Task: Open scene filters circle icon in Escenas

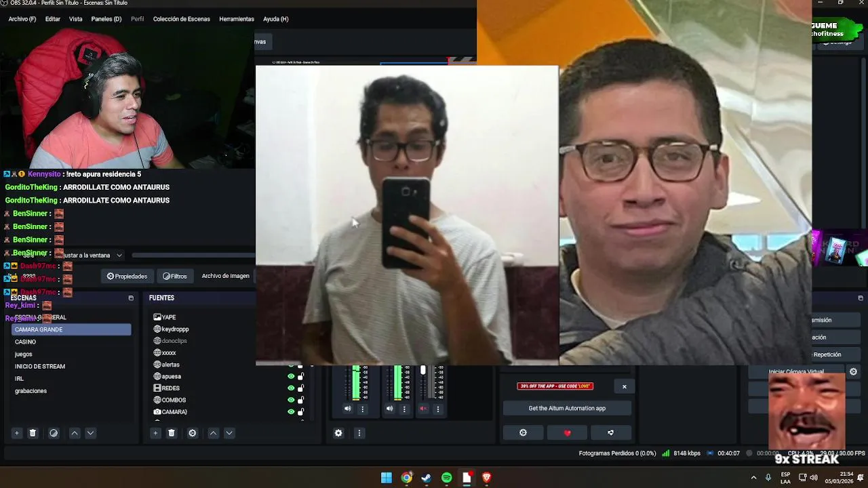Action: tap(54, 433)
